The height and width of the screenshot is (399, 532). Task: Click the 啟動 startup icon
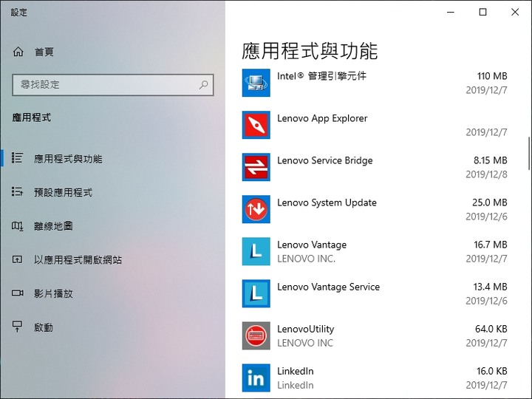click(17, 327)
